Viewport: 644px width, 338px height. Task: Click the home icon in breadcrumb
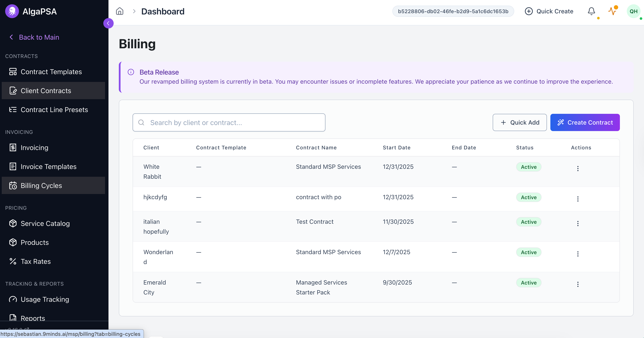tap(119, 11)
